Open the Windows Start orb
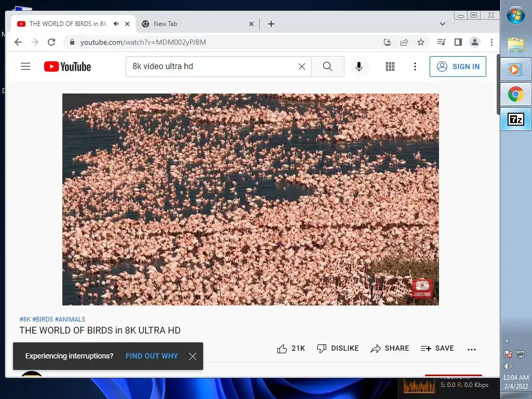 (516, 15)
